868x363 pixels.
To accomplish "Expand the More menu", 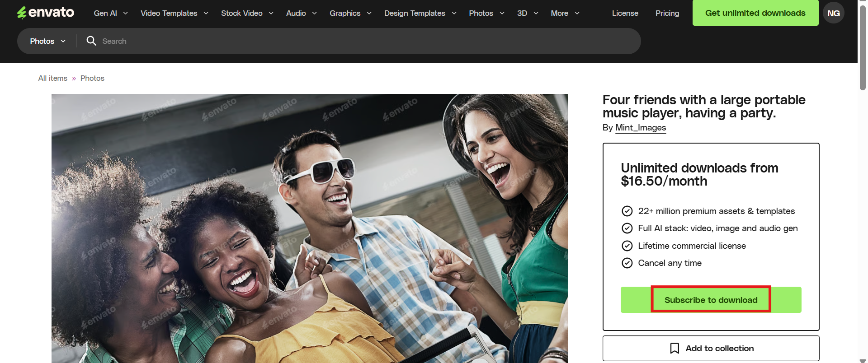I will (x=565, y=13).
